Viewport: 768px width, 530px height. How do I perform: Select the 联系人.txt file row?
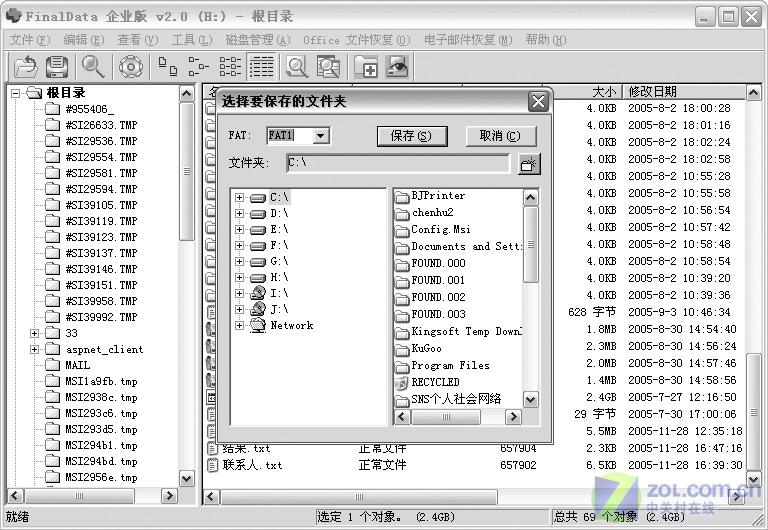[x=475, y=465]
